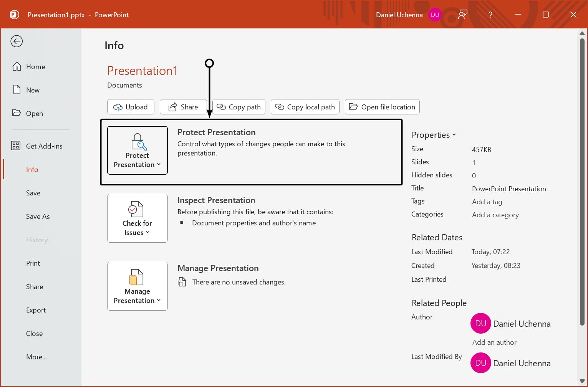588x387 pixels.
Task: Copy the local file path
Action: (x=305, y=107)
